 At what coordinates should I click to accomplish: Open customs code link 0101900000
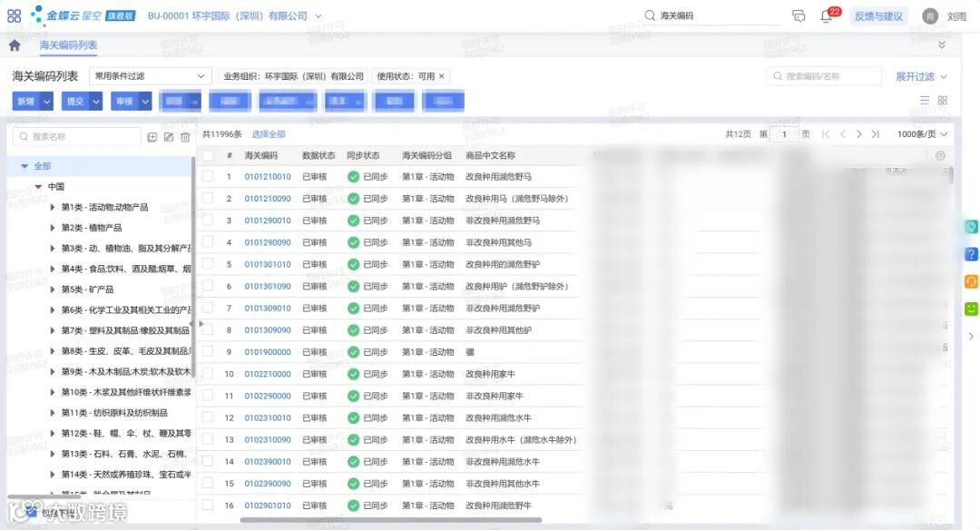click(268, 352)
